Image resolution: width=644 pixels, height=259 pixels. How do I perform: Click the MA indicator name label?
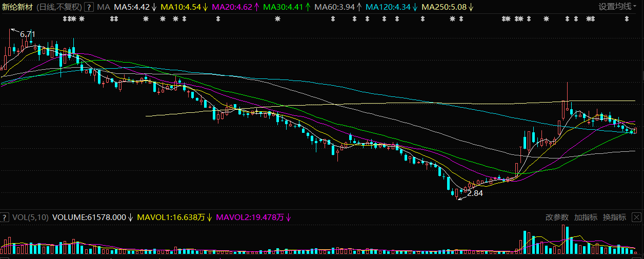pos(104,7)
